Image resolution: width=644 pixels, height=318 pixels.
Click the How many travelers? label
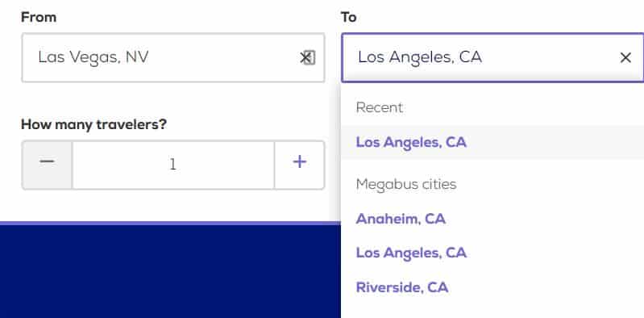click(x=94, y=124)
